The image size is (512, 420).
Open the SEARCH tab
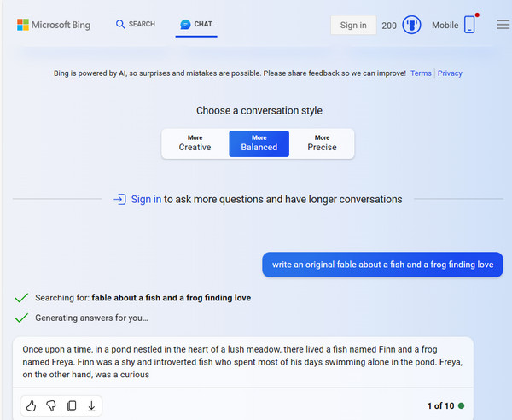[x=136, y=24]
